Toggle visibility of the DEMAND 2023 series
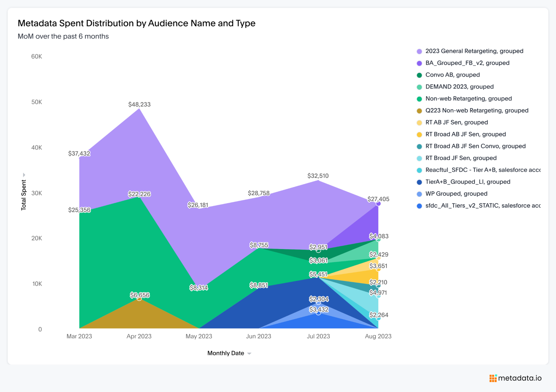Viewport: 556px width, 392px height. [x=460, y=87]
